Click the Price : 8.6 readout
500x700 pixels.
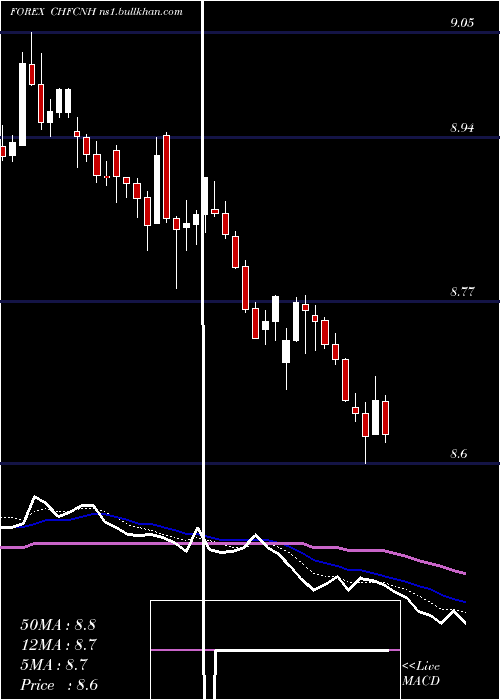pyautogui.click(x=59, y=685)
